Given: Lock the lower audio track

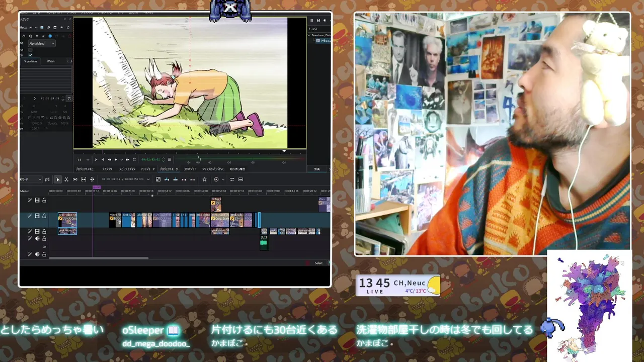Looking at the screenshot, I should (44, 254).
